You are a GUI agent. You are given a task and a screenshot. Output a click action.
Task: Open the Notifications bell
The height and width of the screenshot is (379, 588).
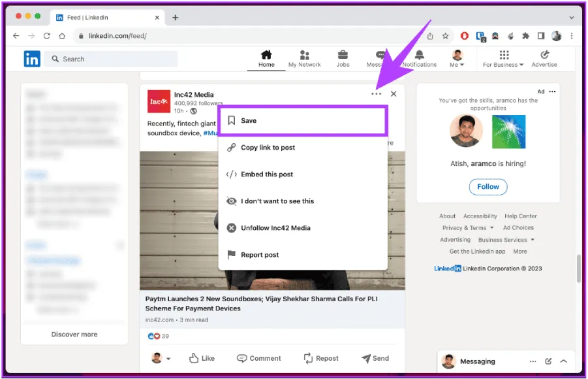[x=419, y=58]
